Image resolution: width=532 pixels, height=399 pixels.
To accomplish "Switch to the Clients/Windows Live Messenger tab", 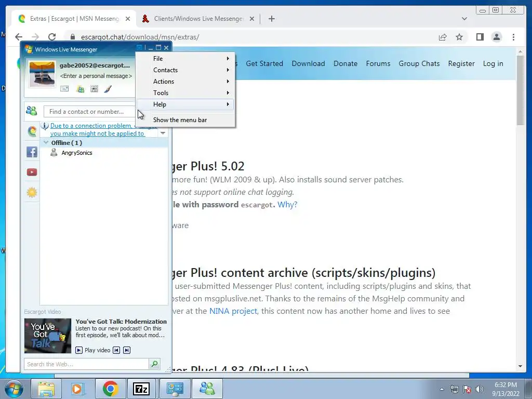I will click(x=198, y=19).
